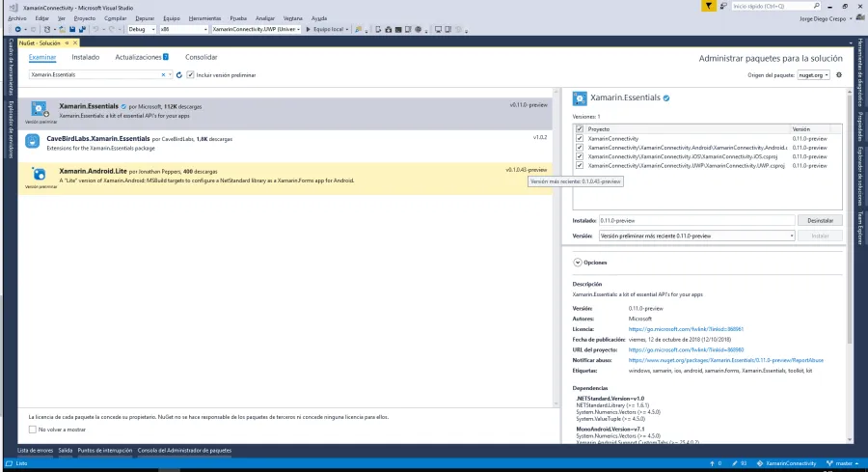
Task: Uncheck the XamarinConnectivity.Android project checkbox
Action: (x=580, y=148)
